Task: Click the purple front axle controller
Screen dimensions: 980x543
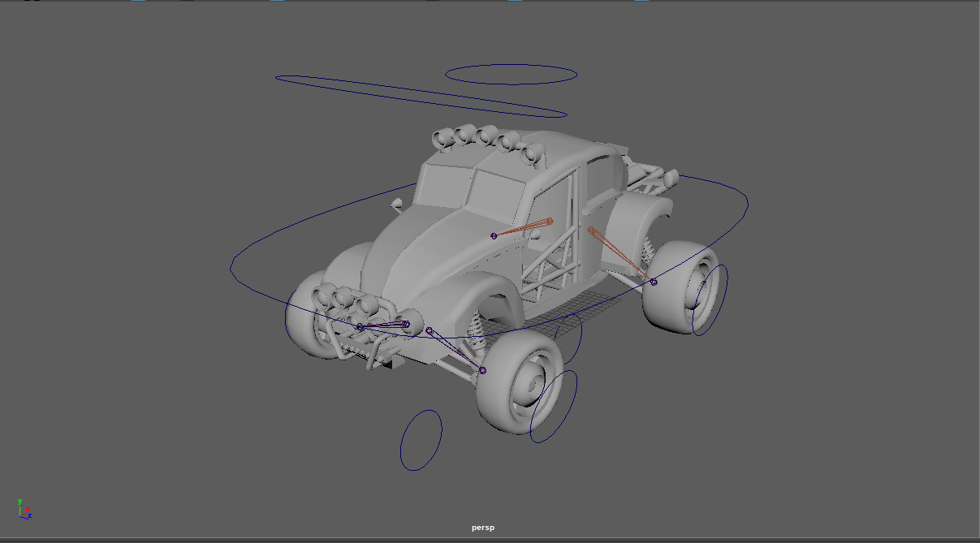Action: (382, 325)
